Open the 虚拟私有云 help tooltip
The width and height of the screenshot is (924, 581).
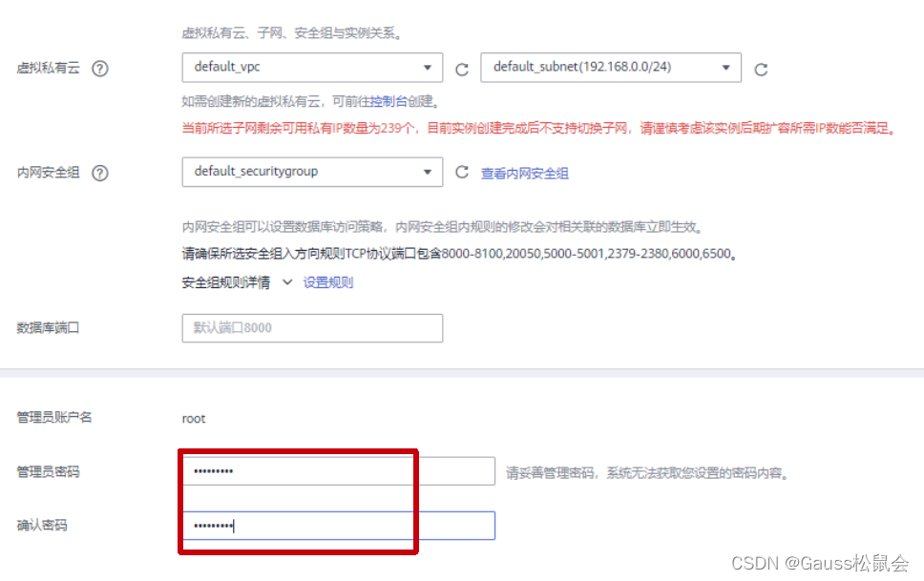(98, 68)
